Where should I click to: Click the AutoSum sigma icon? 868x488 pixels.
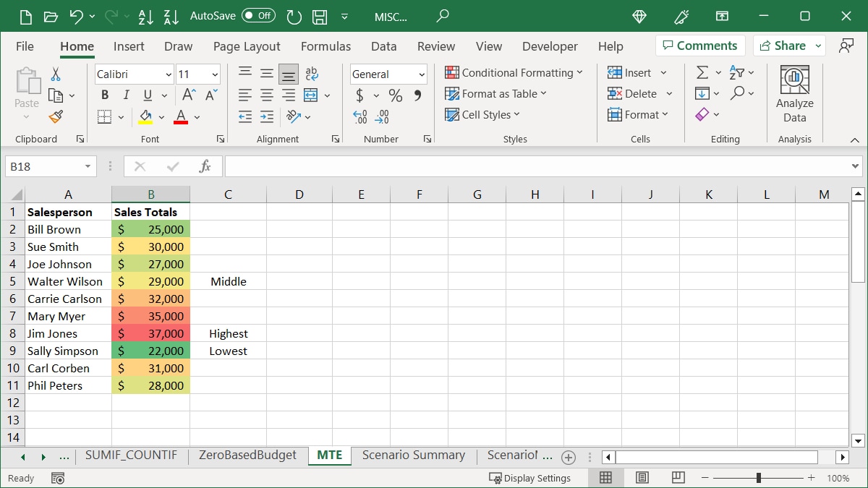click(702, 72)
